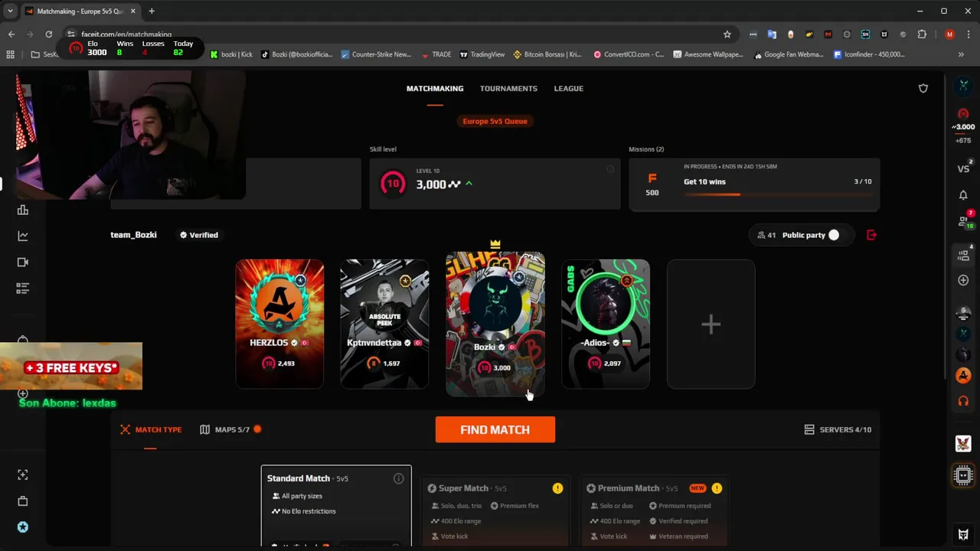
Task: Click the yellow warning icon on Premium Match
Action: pos(717,488)
